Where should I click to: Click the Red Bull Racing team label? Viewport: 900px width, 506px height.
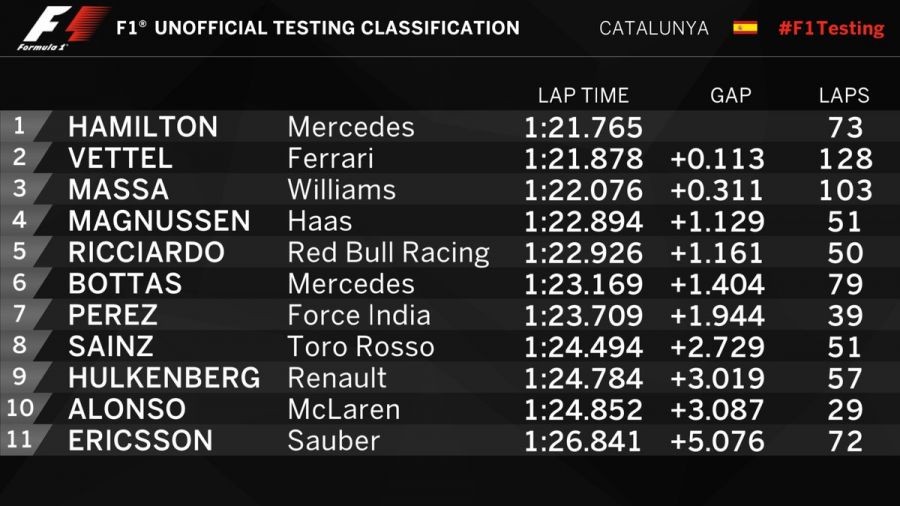pos(388,252)
